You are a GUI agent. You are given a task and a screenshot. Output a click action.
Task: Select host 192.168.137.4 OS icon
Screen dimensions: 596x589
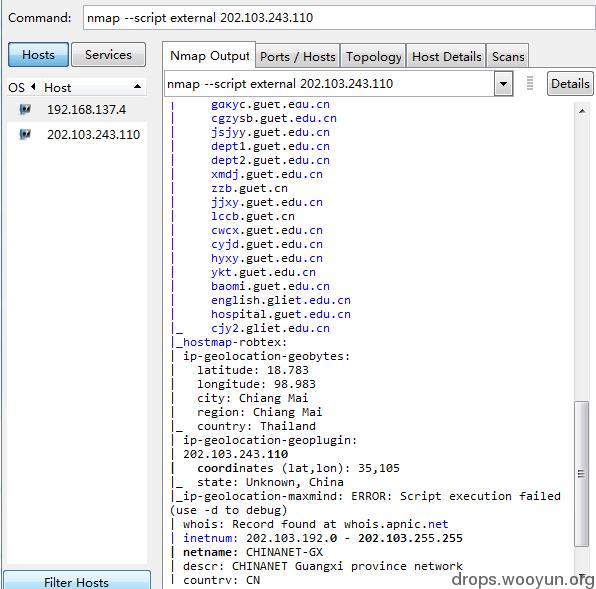25,109
